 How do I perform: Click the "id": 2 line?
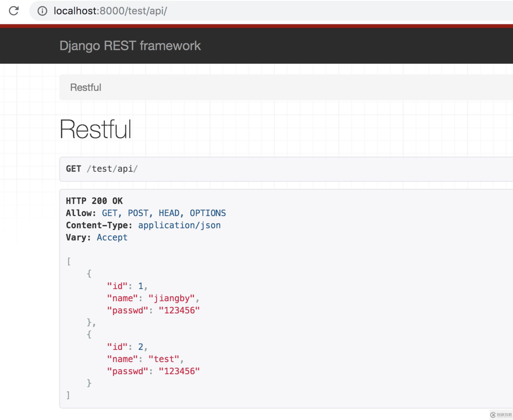point(127,347)
